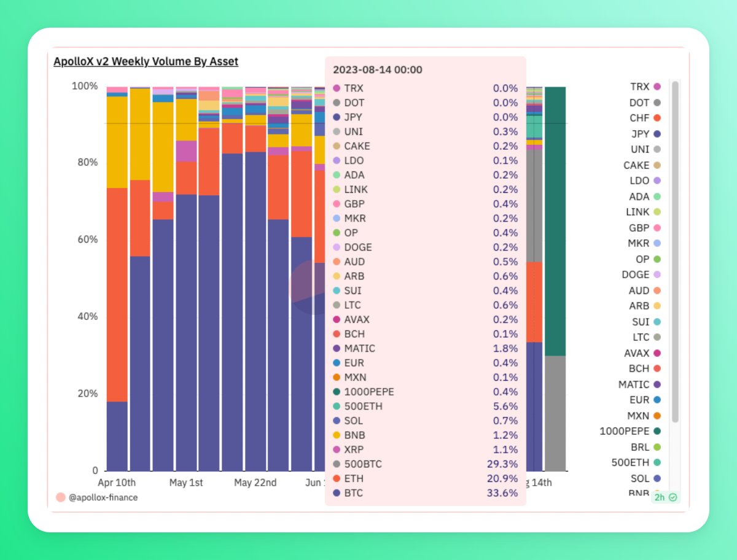
Task: Click the 500ETH 5.6% row in the tooltip
Action: (425, 406)
